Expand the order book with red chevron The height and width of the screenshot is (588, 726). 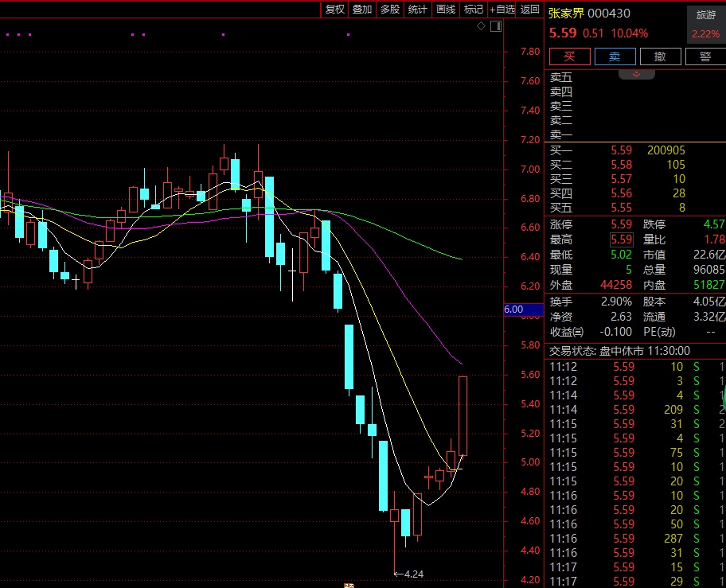(x=636, y=74)
